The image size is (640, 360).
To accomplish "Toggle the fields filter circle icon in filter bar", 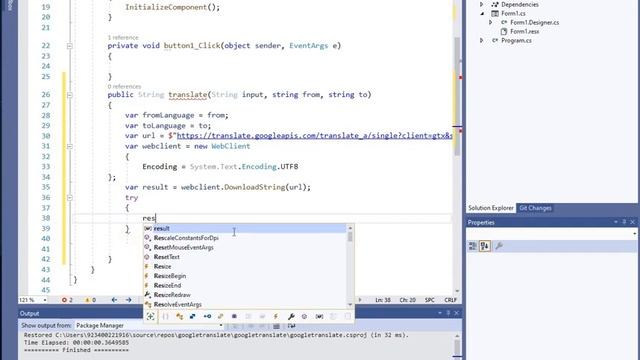I will (304, 316).
